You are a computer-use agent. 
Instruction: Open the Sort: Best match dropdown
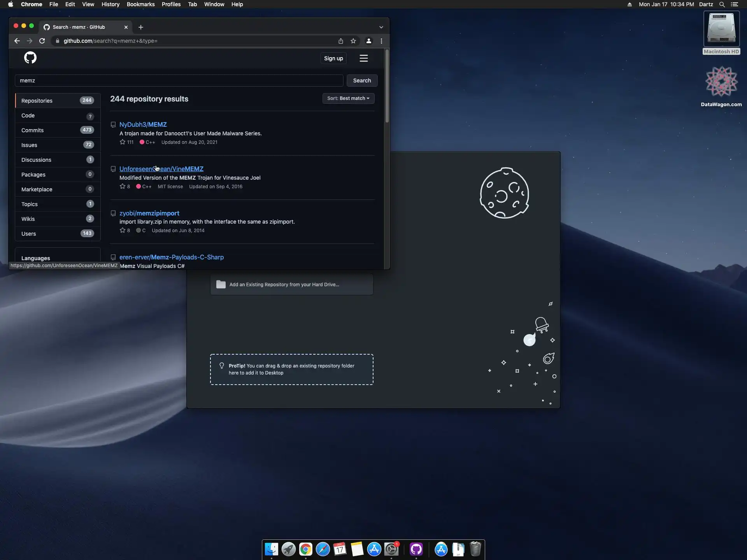click(348, 98)
